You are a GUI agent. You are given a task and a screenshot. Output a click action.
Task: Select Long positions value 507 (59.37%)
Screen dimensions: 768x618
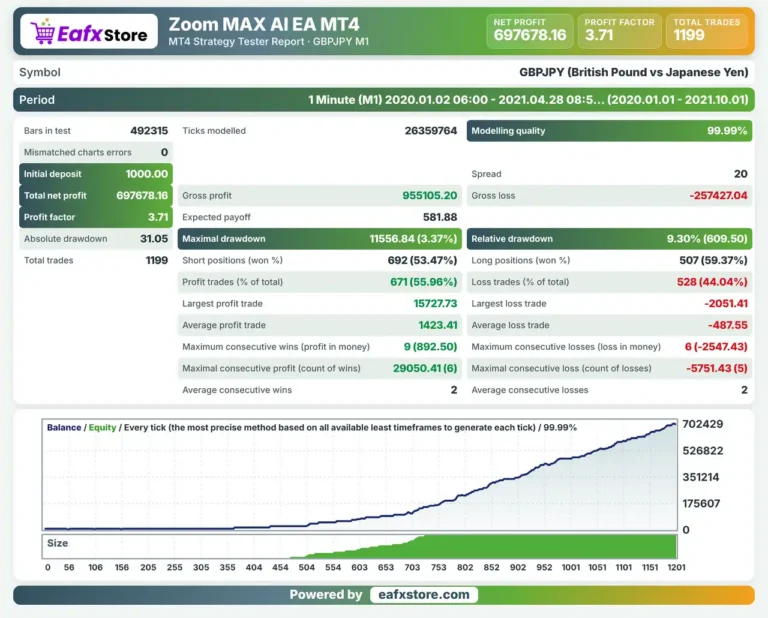(x=713, y=260)
